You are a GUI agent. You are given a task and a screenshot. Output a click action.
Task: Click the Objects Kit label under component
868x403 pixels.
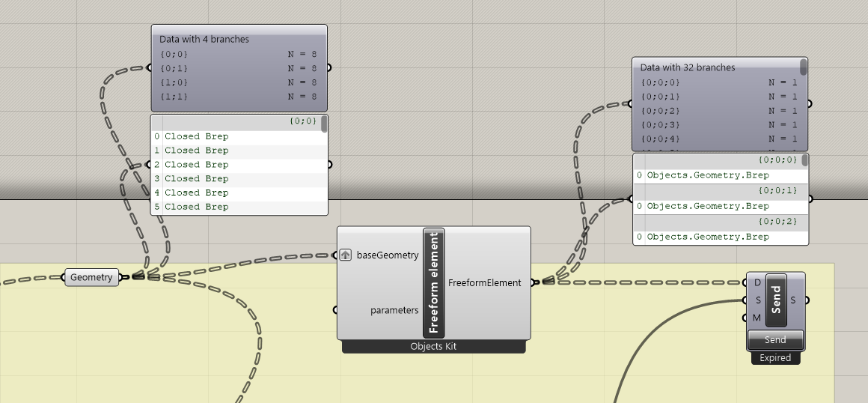[434, 347]
